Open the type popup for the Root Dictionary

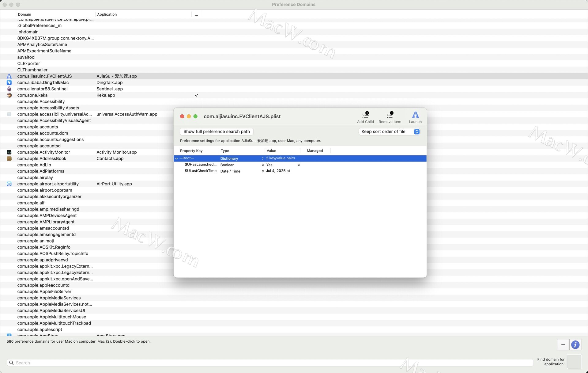[263, 158]
